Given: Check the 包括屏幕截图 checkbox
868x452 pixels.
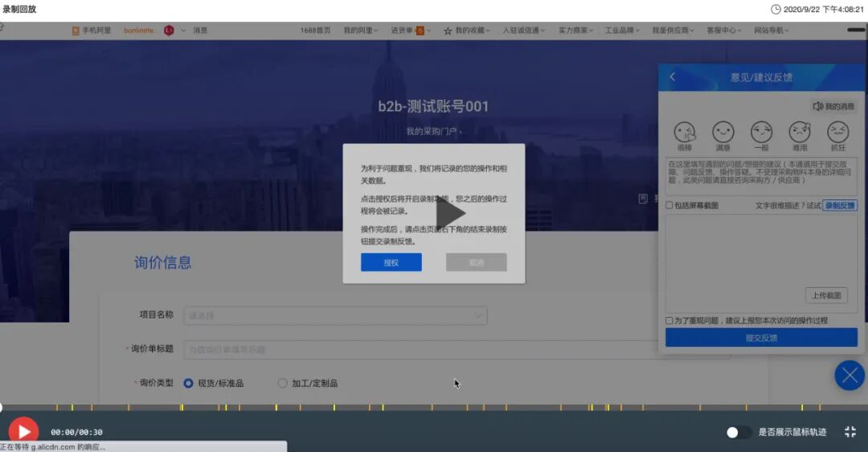Looking at the screenshot, I should [669, 206].
